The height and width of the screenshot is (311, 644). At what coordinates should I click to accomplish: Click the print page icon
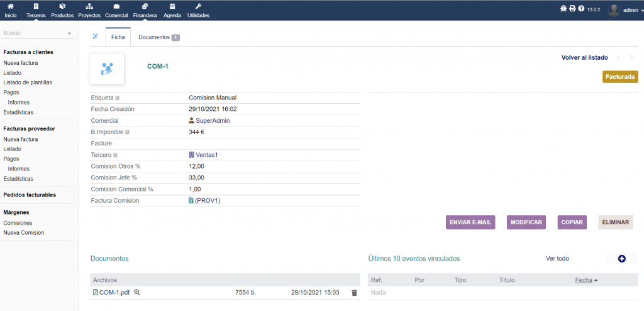click(x=572, y=9)
